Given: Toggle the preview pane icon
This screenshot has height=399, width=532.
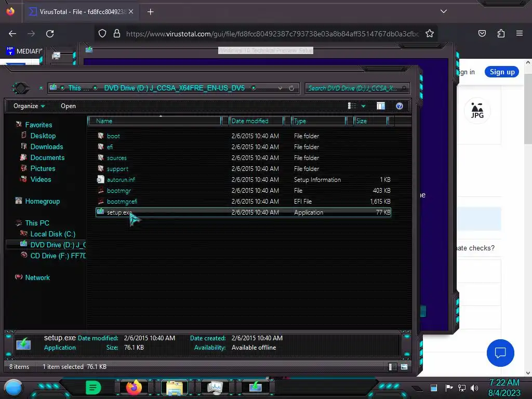Looking at the screenshot, I should pos(381,106).
